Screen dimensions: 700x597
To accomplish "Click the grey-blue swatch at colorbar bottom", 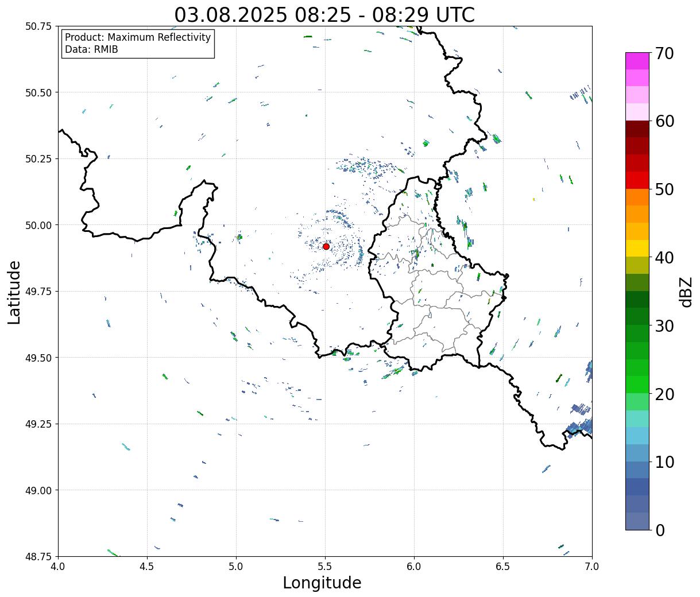I will point(637,521).
